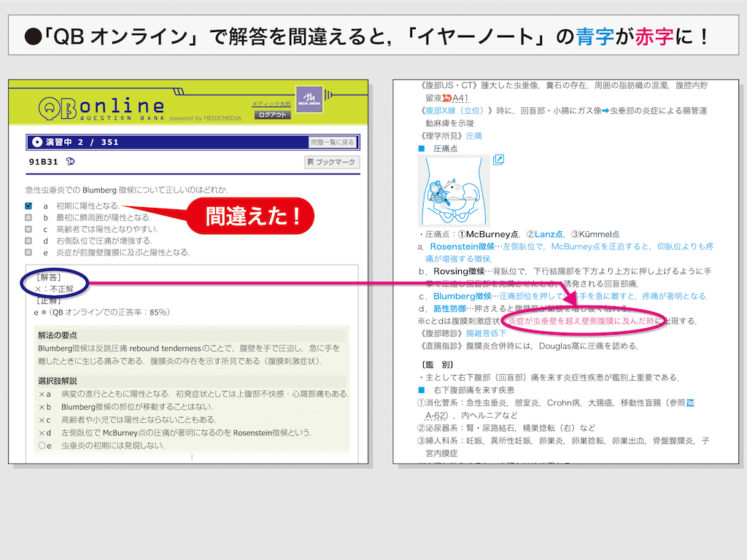Click the blue term Rosenstein徴候
Viewport: 747px width, 560px height.
pyautogui.click(x=462, y=246)
